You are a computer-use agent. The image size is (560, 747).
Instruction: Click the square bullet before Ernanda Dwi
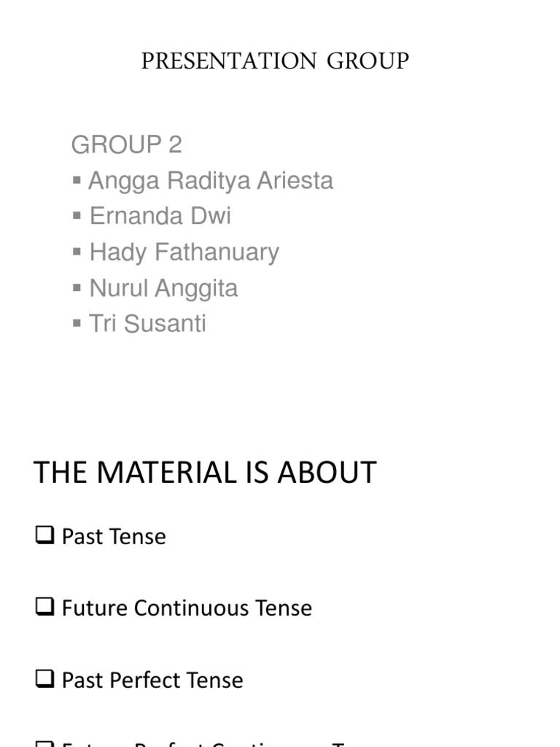point(77,215)
